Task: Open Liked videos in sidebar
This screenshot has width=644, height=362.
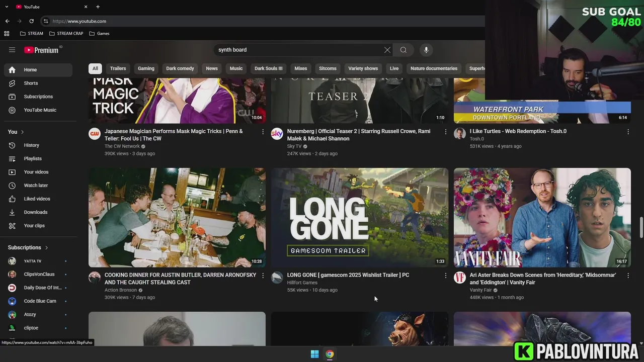Action: 38,199
